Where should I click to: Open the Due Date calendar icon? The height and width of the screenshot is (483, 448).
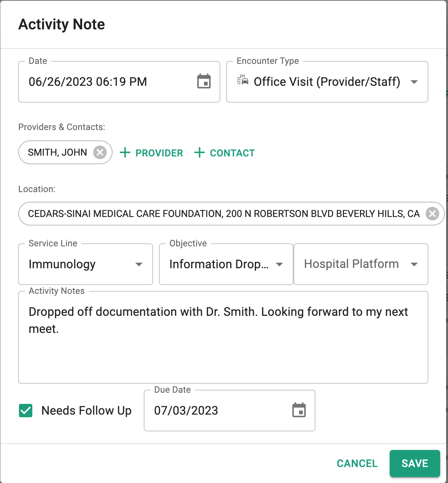(299, 410)
